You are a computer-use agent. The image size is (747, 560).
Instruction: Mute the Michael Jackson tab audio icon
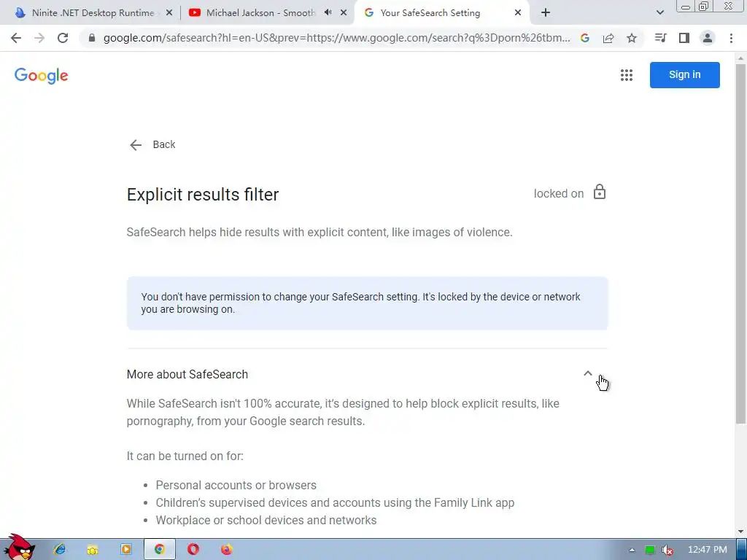(x=328, y=12)
